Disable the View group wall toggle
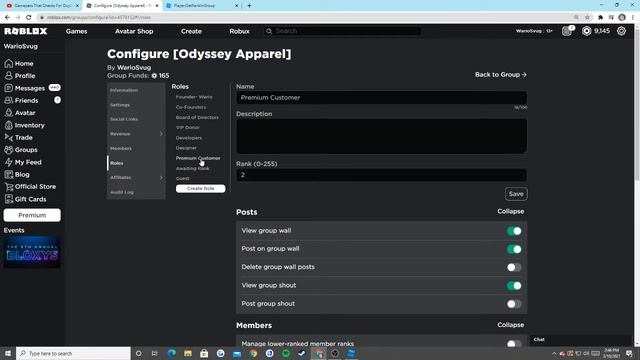Screen dimensions: 640x360 click(x=514, y=231)
